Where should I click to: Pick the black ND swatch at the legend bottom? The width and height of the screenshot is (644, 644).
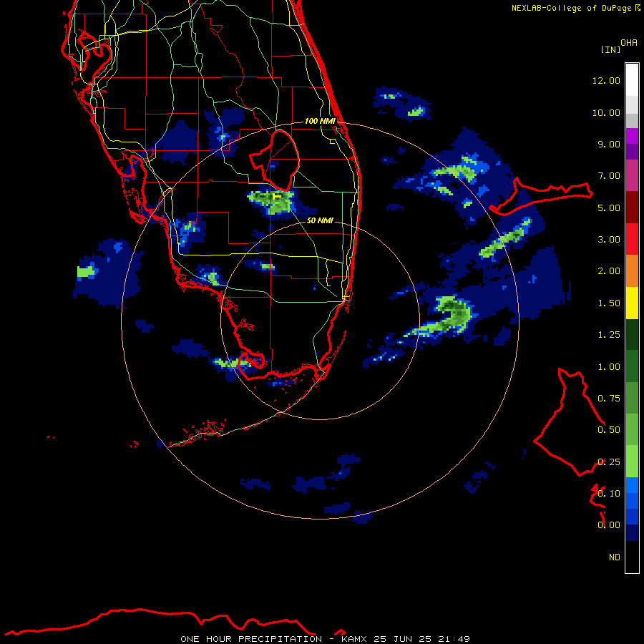click(632, 557)
